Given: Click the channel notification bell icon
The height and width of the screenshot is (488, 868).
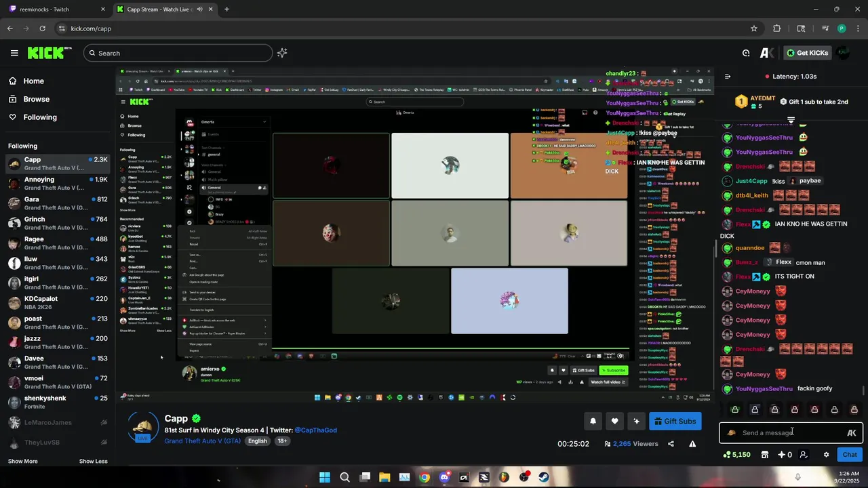Looking at the screenshot, I should (x=593, y=421).
